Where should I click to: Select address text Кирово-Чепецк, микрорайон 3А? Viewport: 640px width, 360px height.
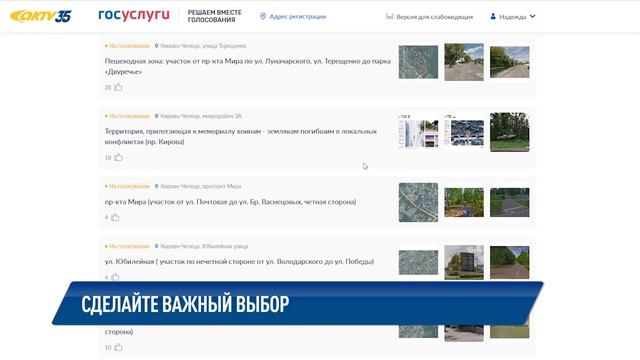(x=201, y=116)
